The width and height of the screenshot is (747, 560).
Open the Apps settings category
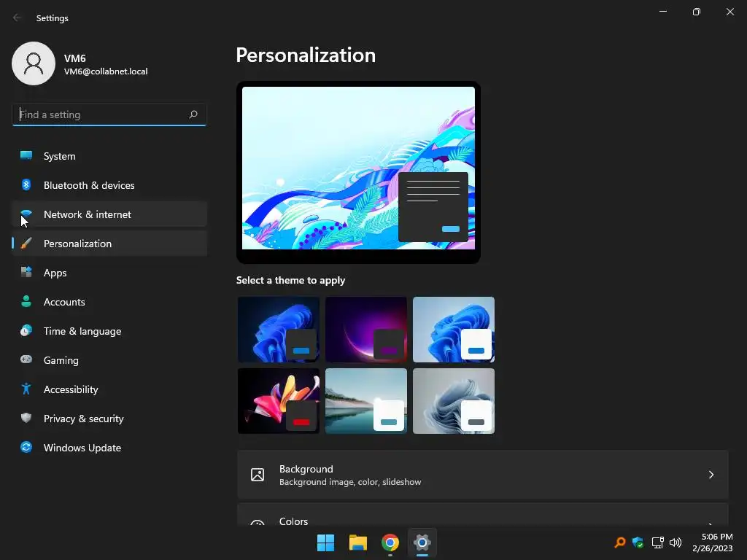click(109, 273)
